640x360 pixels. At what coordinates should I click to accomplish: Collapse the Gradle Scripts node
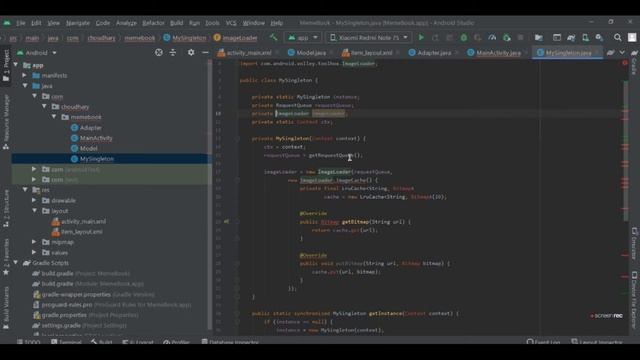tap(16, 263)
